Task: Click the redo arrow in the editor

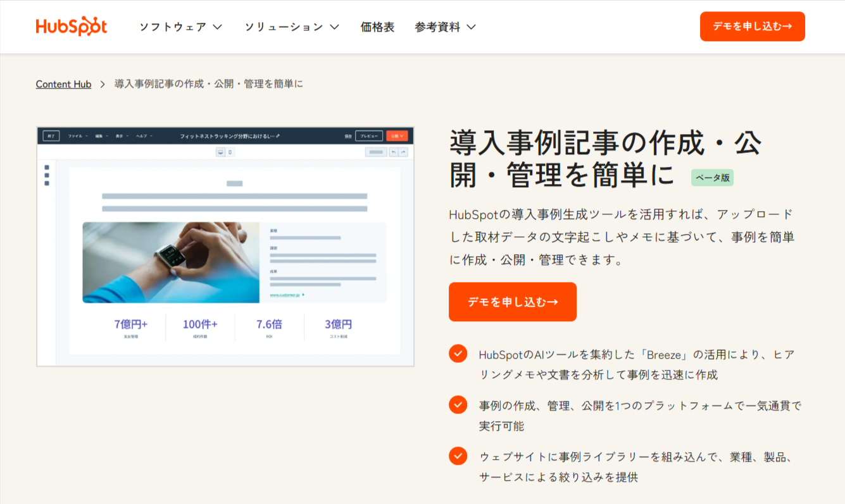Action: pyautogui.click(x=403, y=152)
